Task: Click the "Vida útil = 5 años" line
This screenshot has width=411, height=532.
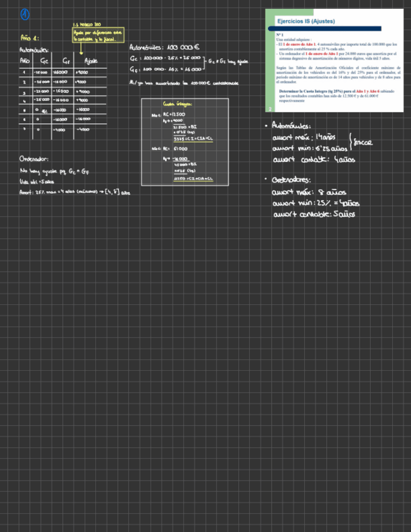Action: pos(37,182)
